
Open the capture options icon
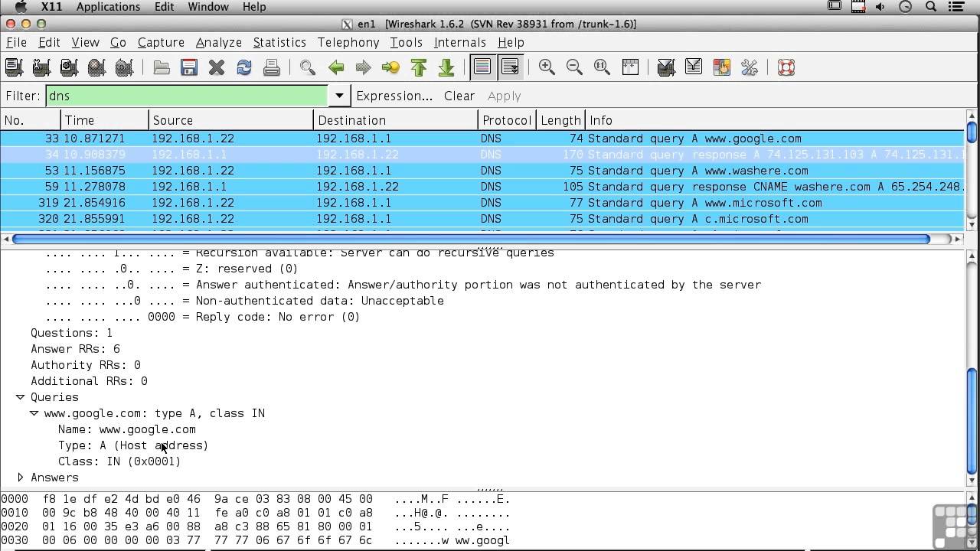click(41, 67)
